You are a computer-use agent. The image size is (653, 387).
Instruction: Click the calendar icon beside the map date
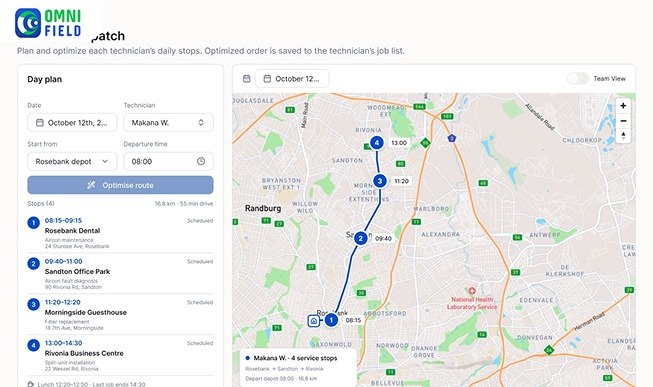pyautogui.click(x=247, y=79)
